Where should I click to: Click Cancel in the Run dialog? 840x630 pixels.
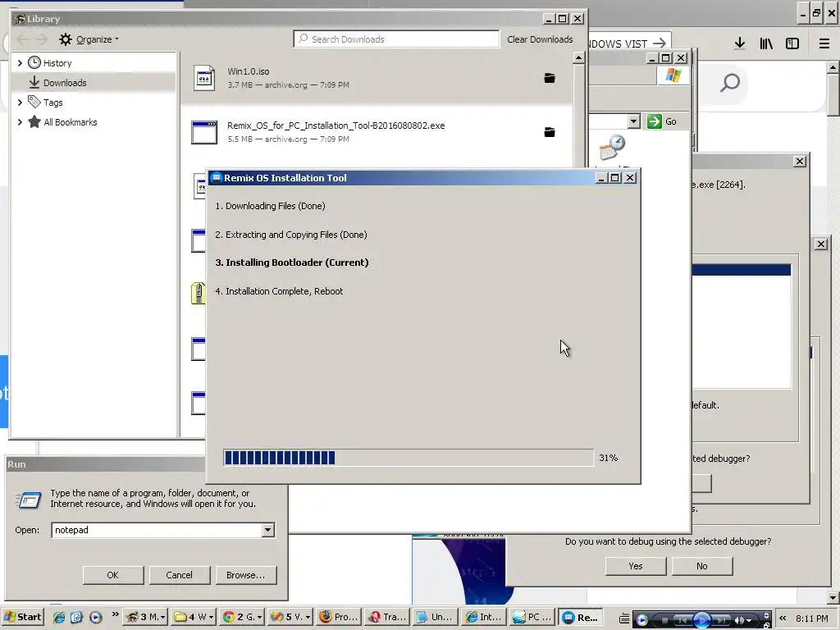click(x=179, y=575)
